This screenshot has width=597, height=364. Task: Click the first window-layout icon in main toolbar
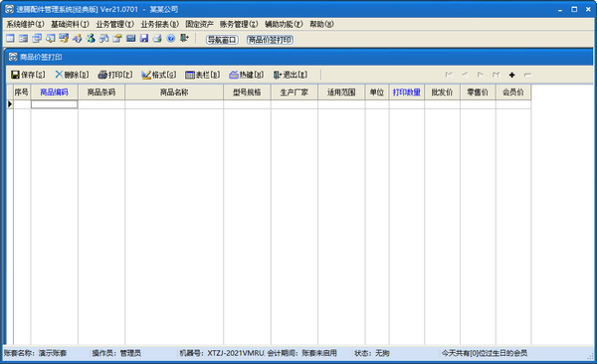[10, 39]
